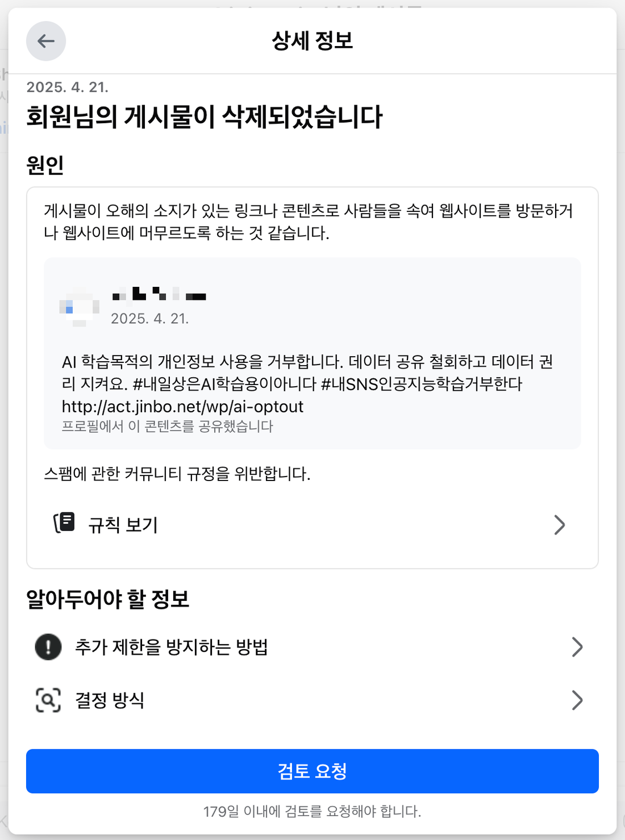The image size is (625, 840).
Task: Select the 결정 방식 label
Action: tap(110, 700)
